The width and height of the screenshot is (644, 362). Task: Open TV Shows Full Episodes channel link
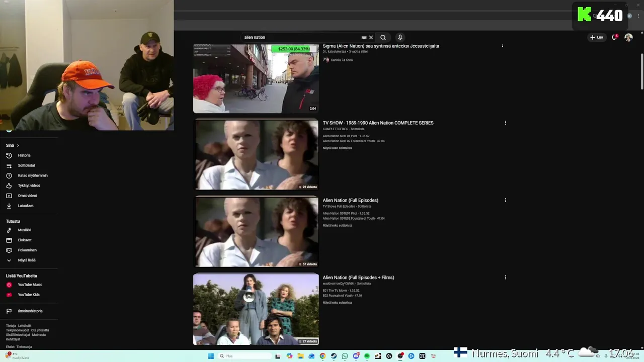pyautogui.click(x=339, y=206)
